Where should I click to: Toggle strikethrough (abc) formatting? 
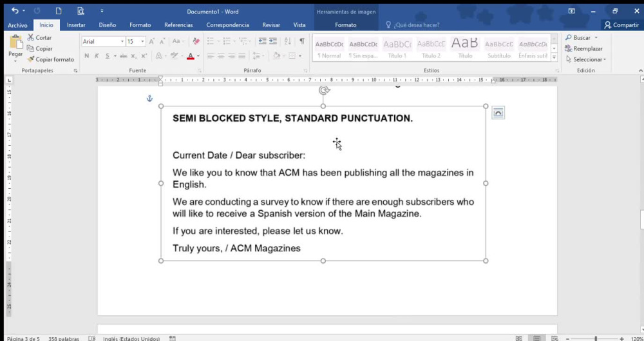[123, 56]
